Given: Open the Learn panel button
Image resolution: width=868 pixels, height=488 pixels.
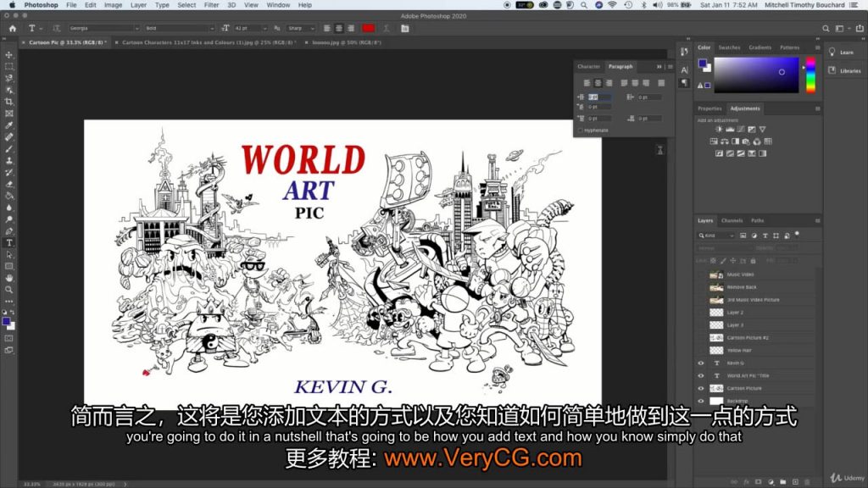Looking at the screenshot, I should tap(841, 53).
